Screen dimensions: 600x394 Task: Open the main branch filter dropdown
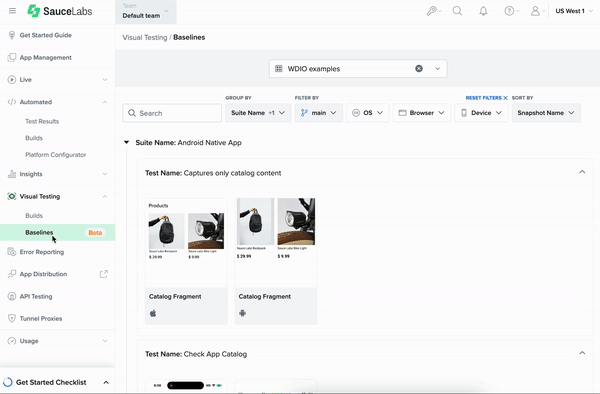319,113
